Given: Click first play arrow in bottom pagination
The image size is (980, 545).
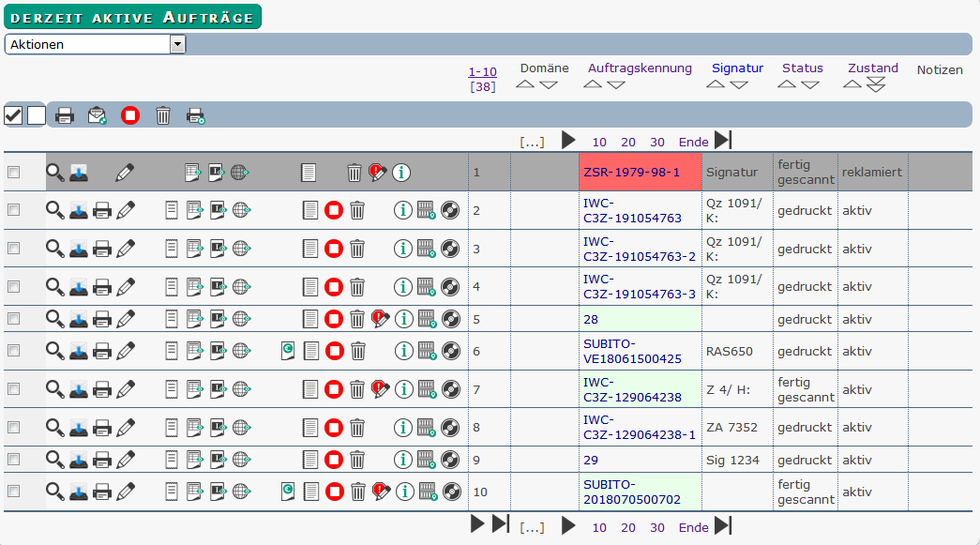Looking at the screenshot, I should click(x=477, y=523).
